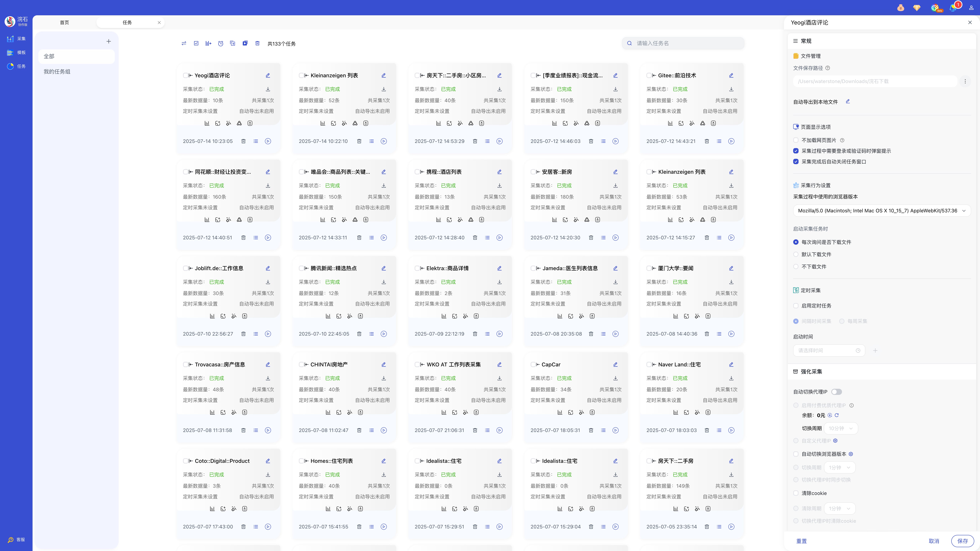Click the batch delete trash icon in the toolbar
The image size is (980, 551).
coord(257,43)
